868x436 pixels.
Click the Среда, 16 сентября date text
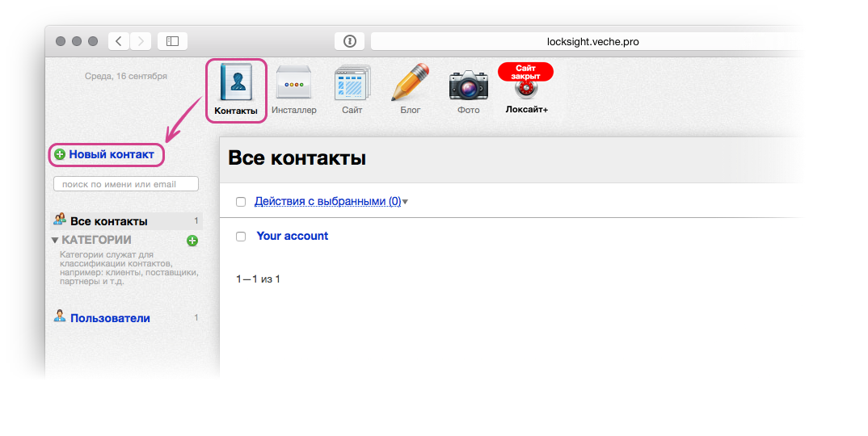(x=125, y=76)
